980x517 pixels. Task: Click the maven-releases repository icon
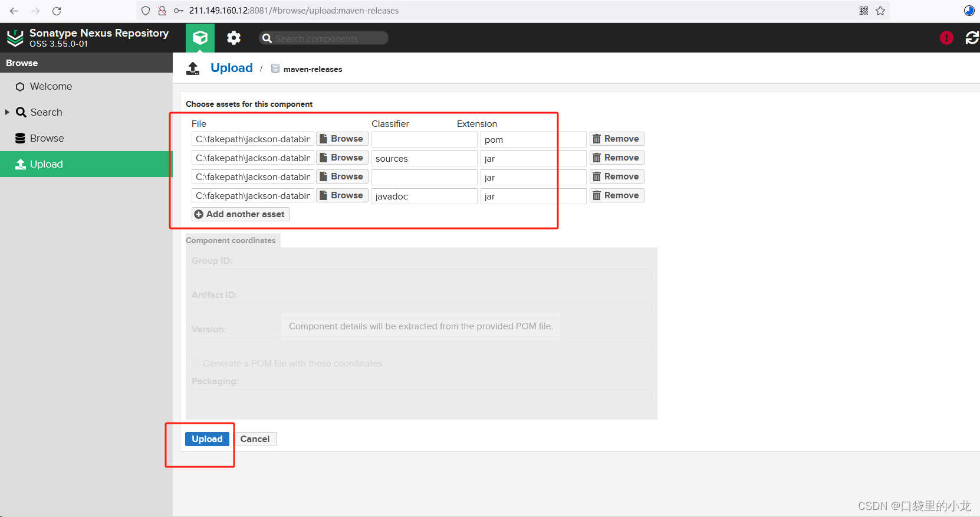coord(275,68)
